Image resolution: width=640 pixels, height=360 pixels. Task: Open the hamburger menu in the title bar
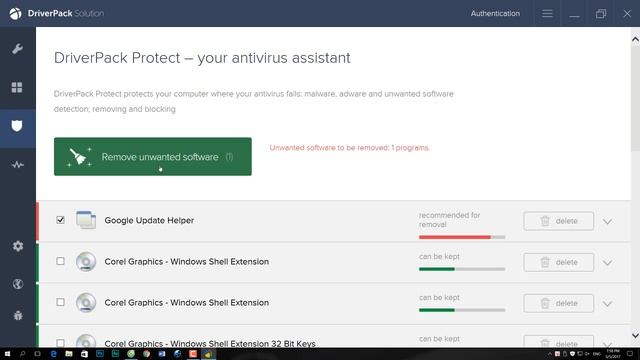[x=547, y=13]
